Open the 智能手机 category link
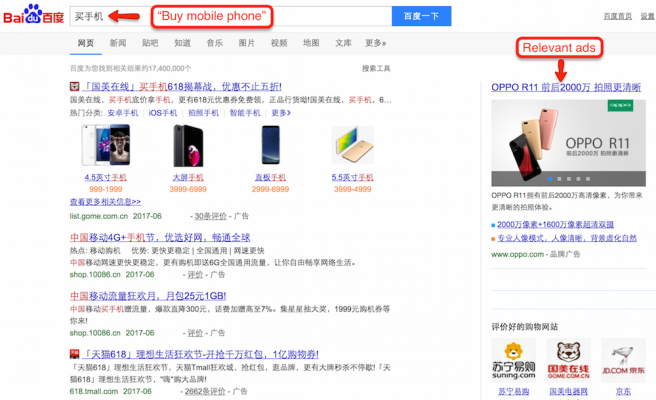The height and width of the screenshot is (400, 656). [x=245, y=113]
